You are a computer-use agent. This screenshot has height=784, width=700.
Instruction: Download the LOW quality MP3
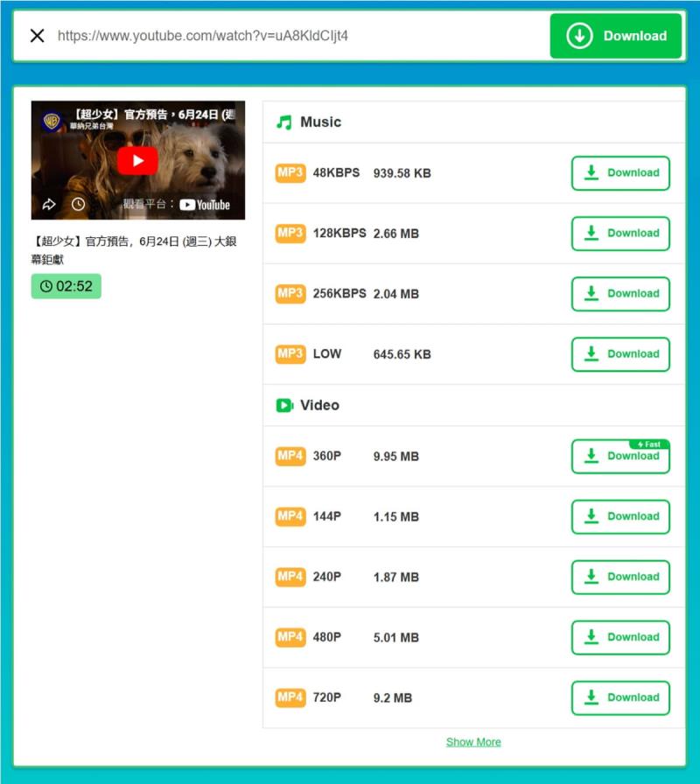620,353
